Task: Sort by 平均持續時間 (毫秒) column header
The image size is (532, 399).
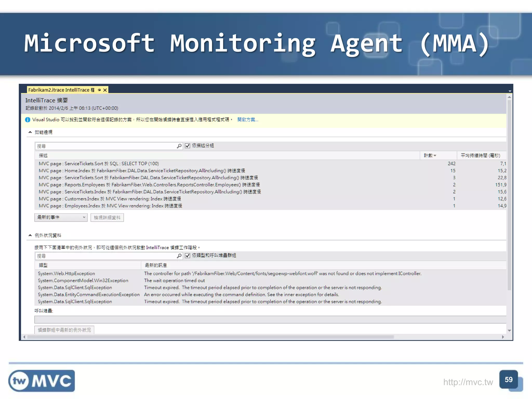Action: point(482,155)
